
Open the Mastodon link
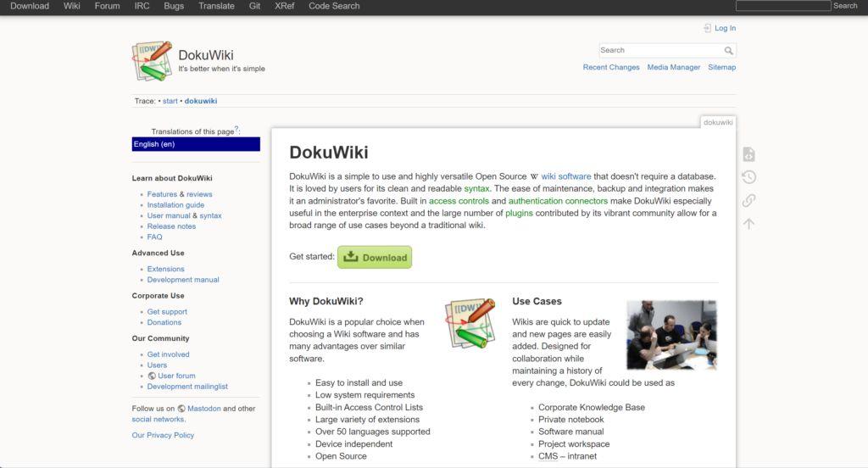click(203, 409)
